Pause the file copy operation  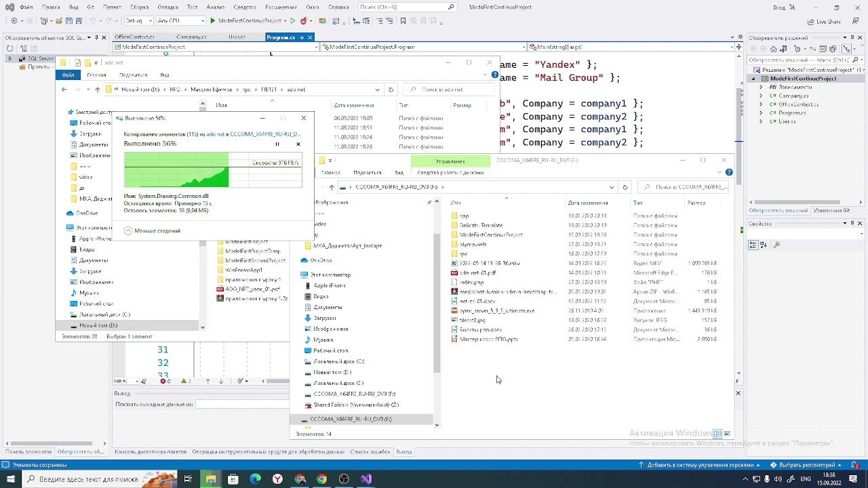click(x=277, y=144)
